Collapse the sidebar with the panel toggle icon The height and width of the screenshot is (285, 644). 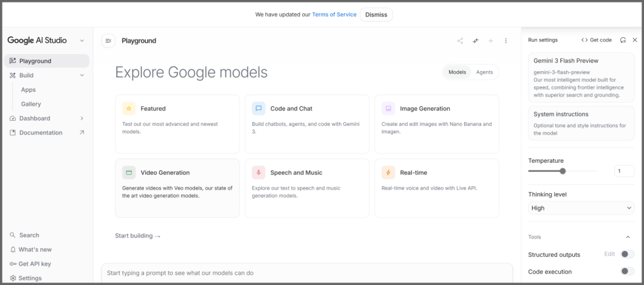tap(108, 41)
